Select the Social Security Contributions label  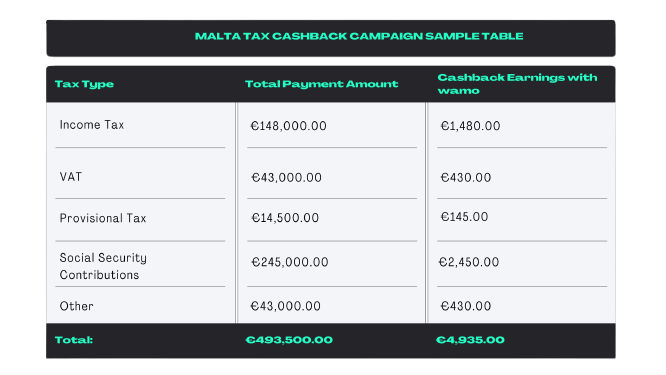point(103,266)
